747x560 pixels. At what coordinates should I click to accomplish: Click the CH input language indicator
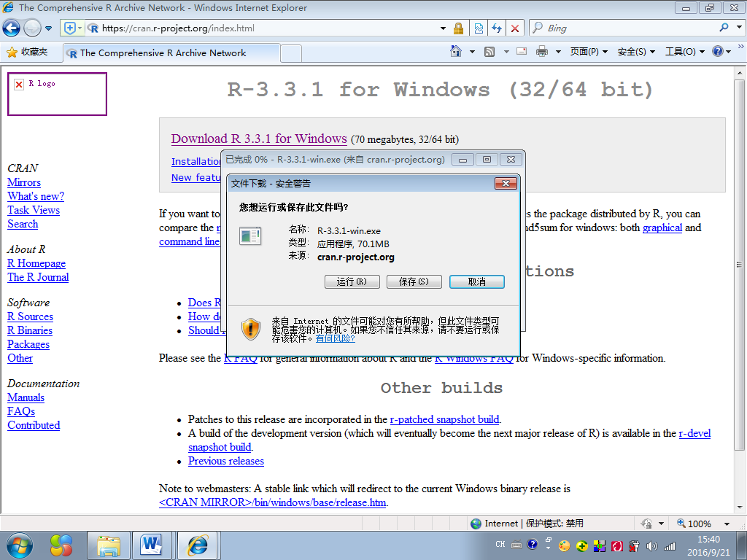(x=500, y=544)
